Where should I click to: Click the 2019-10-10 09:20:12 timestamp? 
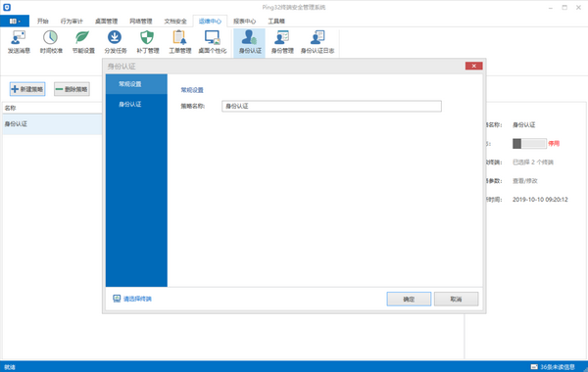[x=540, y=200]
